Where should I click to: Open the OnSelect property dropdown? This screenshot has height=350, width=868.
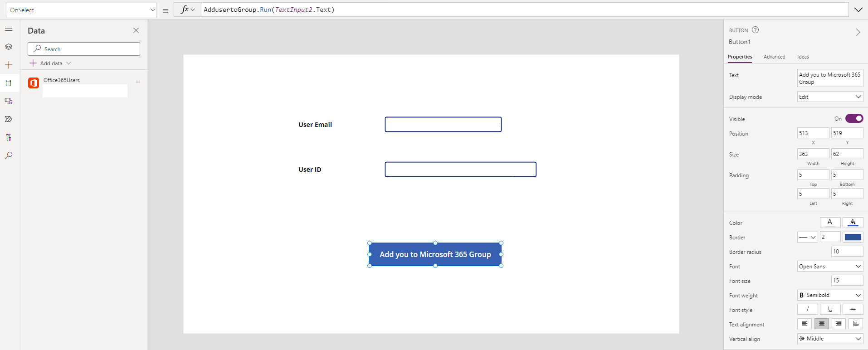click(81, 10)
